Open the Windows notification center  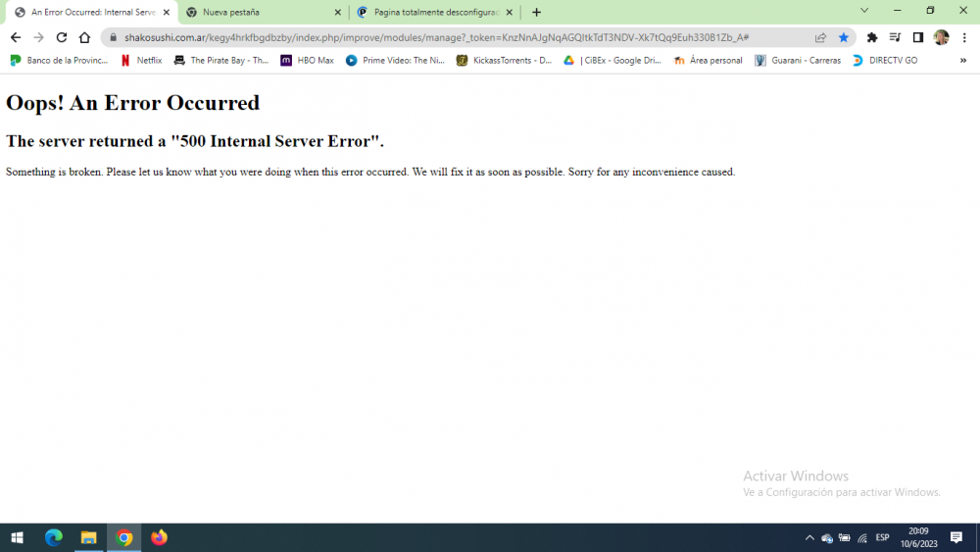[956, 537]
